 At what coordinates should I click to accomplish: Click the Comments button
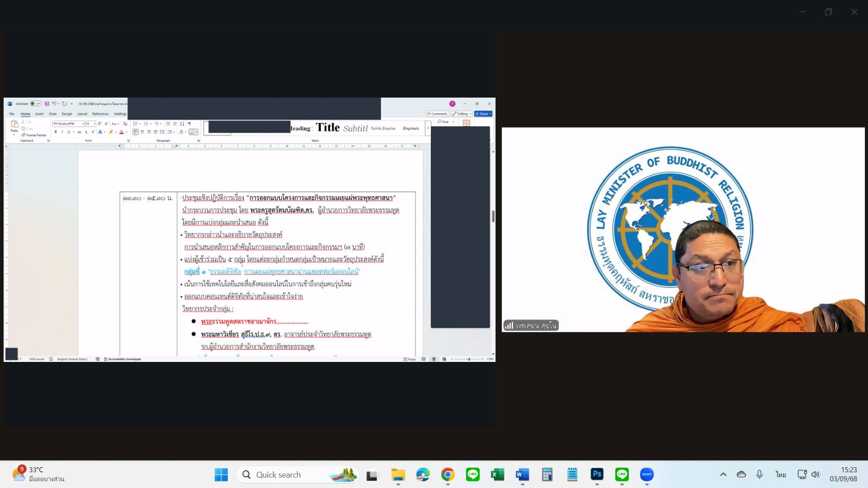tap(438, 114)
